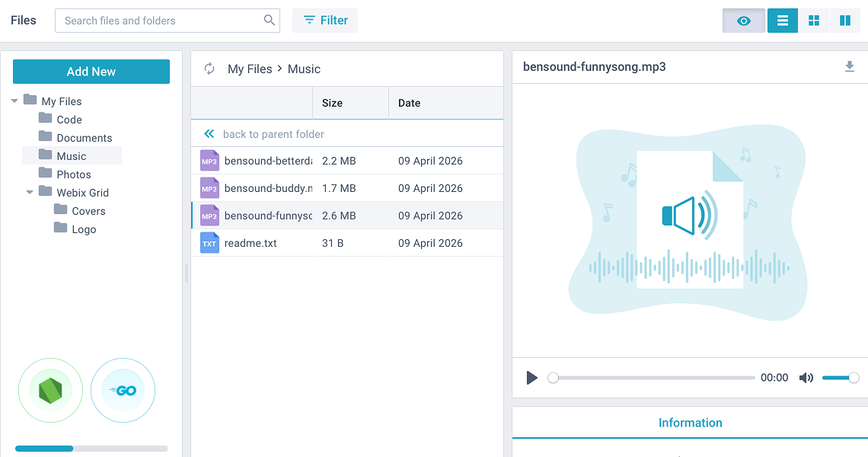Switch to grid cards view mode

[814, 21]
